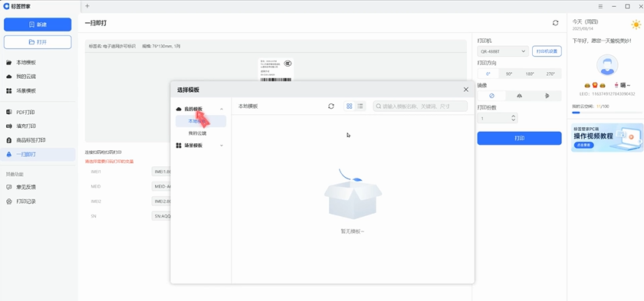Select vertical mirror option
The height and width of the screenshot is (301, 644).
coord(547,96)
